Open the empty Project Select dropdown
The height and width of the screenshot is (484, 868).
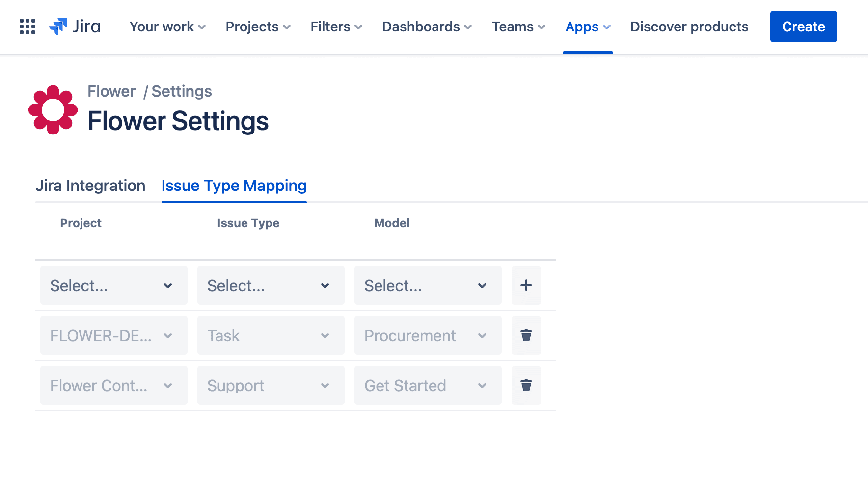(x=113, y=285)
